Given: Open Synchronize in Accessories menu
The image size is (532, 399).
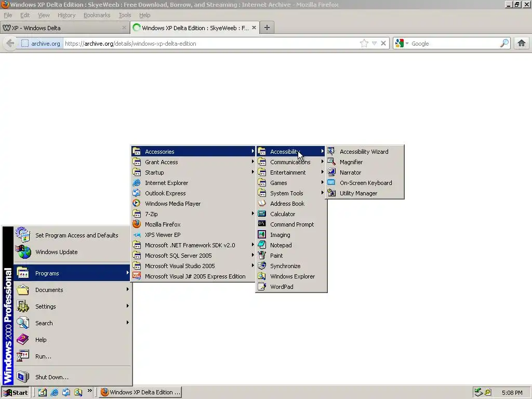Looking at the screenshot, I should pyautogui.click(x=291, y=266).
